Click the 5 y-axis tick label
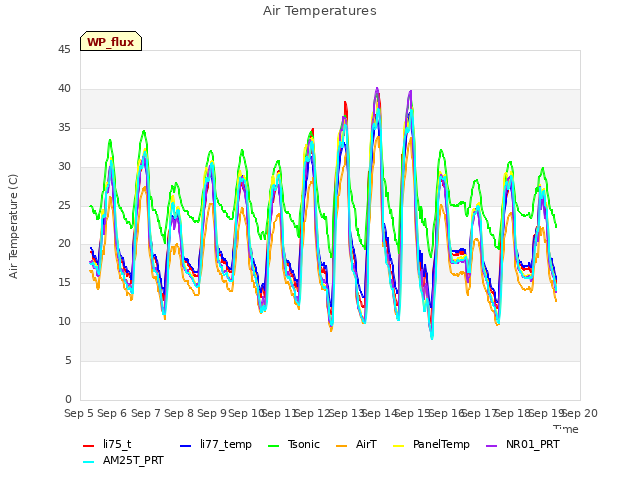640x480 pixels. point(68,360)
